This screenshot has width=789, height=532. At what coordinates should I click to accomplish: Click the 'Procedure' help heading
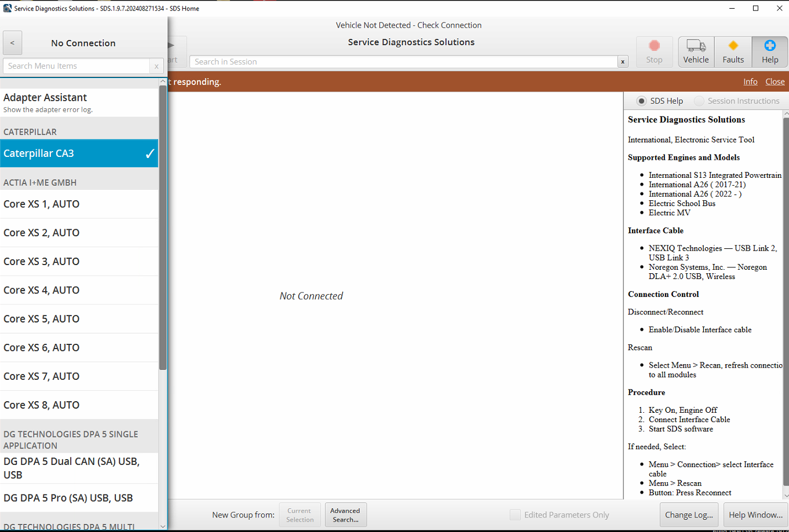pos(646,392)
